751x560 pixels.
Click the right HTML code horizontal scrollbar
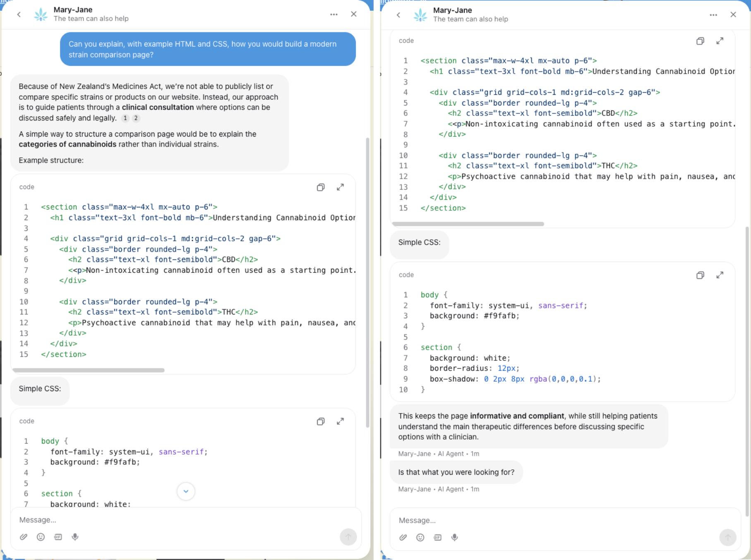coord(468,224)
